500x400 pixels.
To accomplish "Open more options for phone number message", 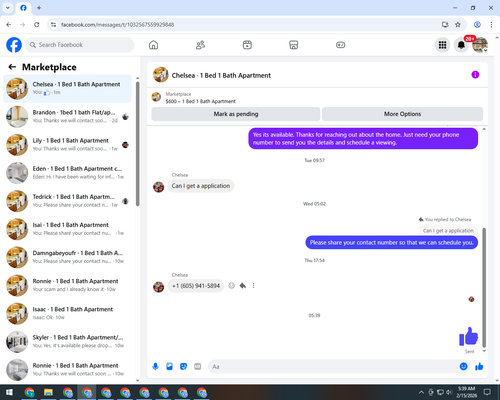I will tap(253, 286).
